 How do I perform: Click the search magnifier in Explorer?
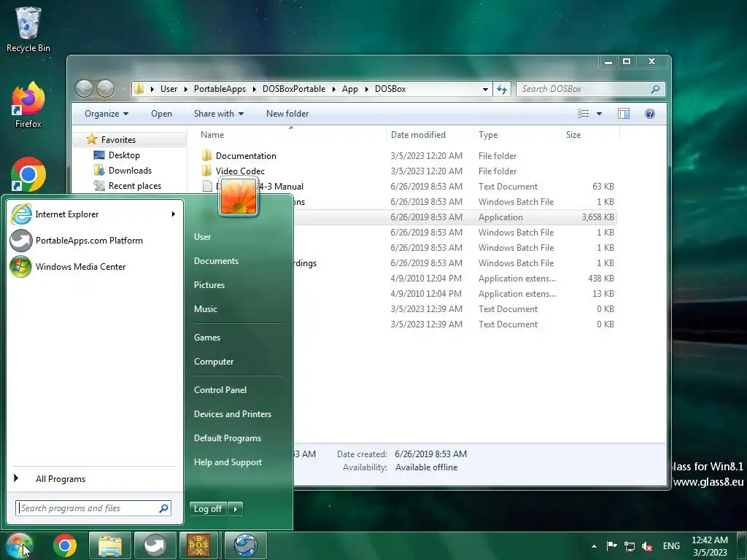coord(655,89)
